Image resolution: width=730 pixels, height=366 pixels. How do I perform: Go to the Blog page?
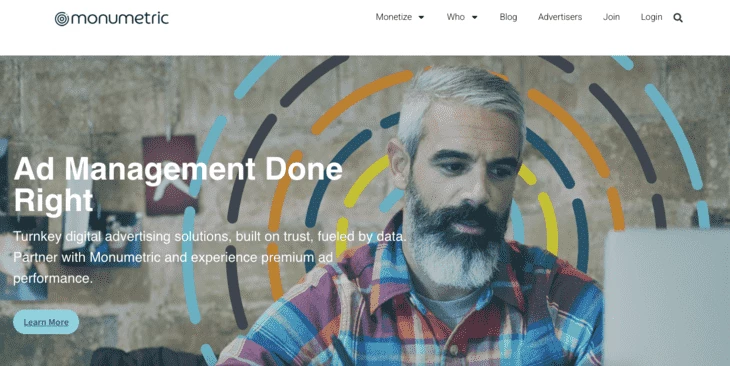tap(508, 17)
